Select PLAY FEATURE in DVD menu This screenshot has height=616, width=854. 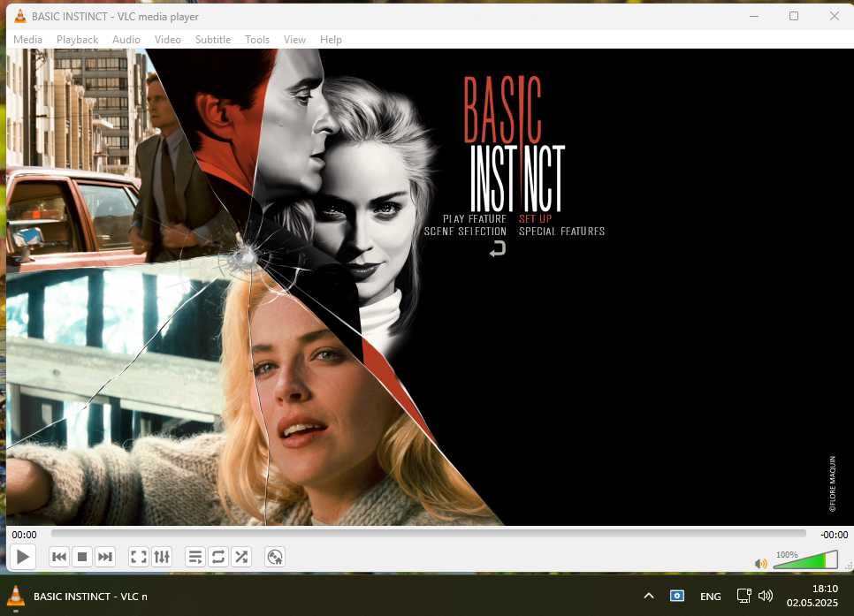pos(475,219)
